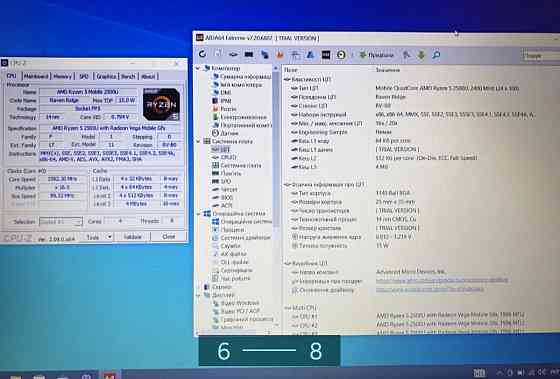Click the Refresh icon in AIDA64 toolbar
The width and height of the screenshot is (560, 379).
coord(202,54)
